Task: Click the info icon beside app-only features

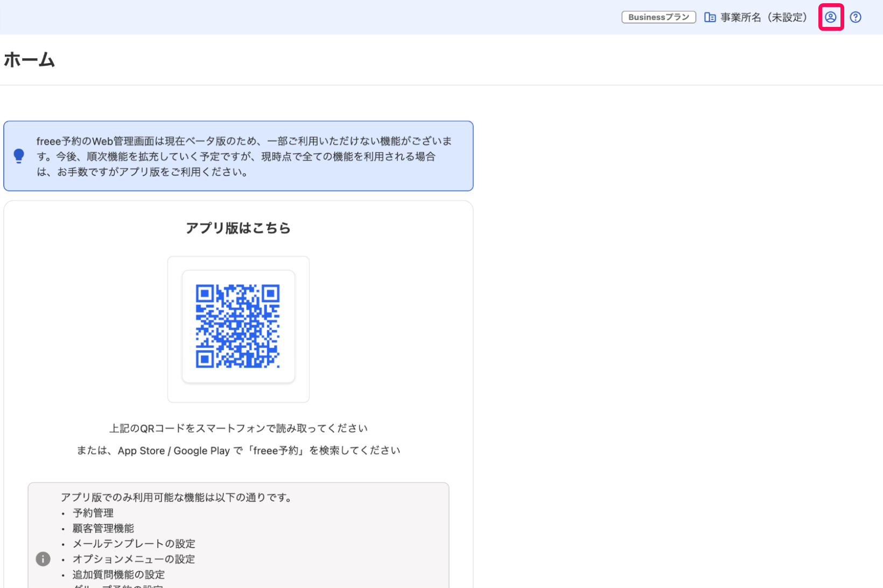Action: (43, 559)
